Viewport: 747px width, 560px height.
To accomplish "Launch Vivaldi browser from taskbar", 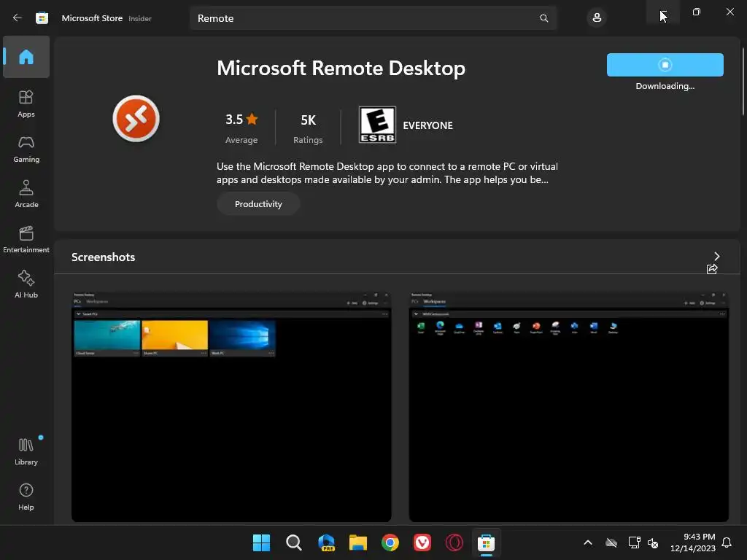I will (x=422, y=542).
